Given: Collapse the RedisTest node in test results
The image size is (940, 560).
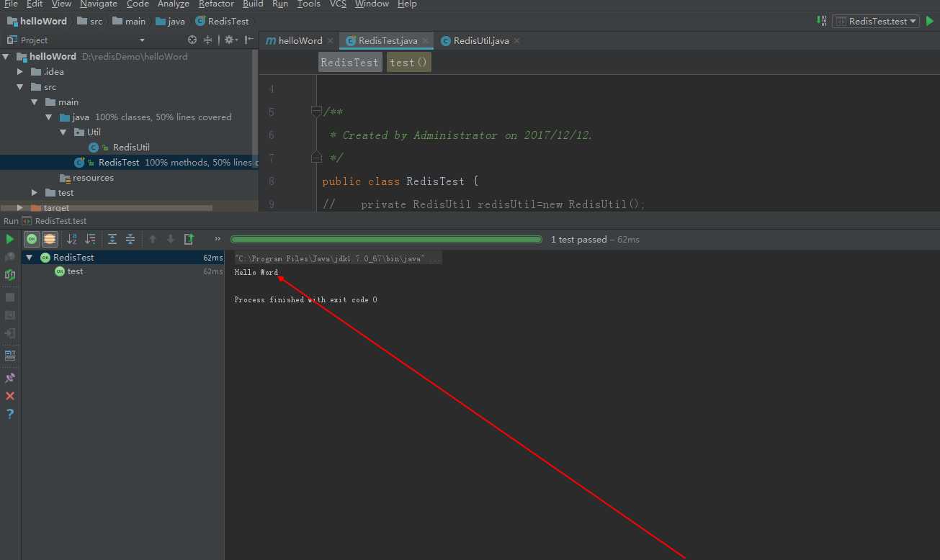Looking at the screenshot, I should 30,257.
